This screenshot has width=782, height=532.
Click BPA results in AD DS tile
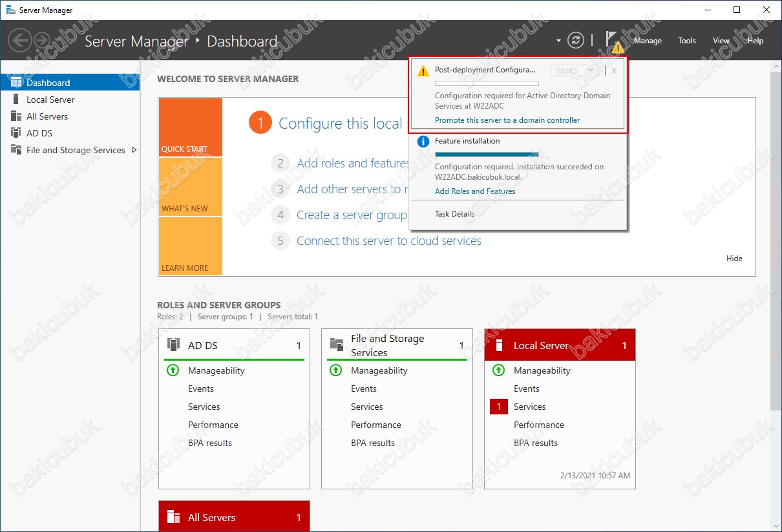210,443
